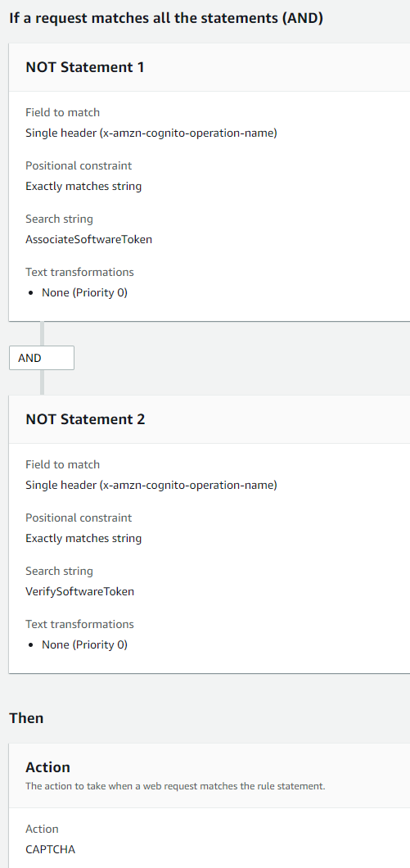Screen dimensions: 410x868
Task: Click the CAPTCHA action value
Action: (x=51, y=848)
